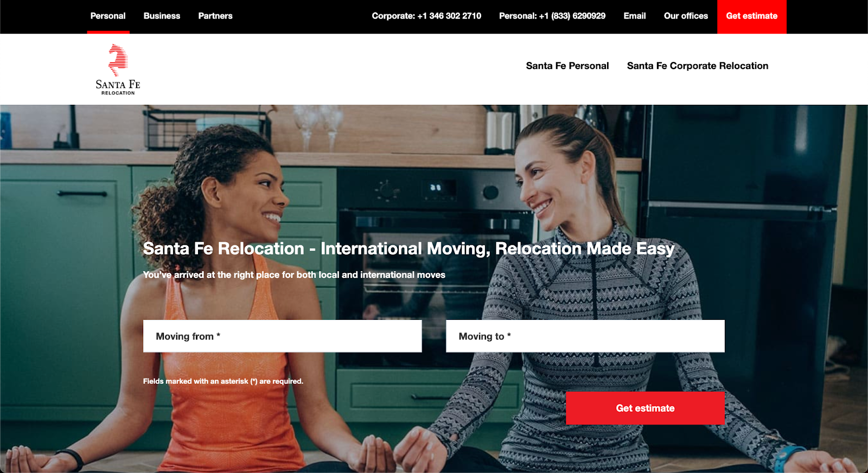Image resolution: width=868 pixels, height=473 pixels.
Task: Switch to the Personal tab
Action: [x=108, y=16]
